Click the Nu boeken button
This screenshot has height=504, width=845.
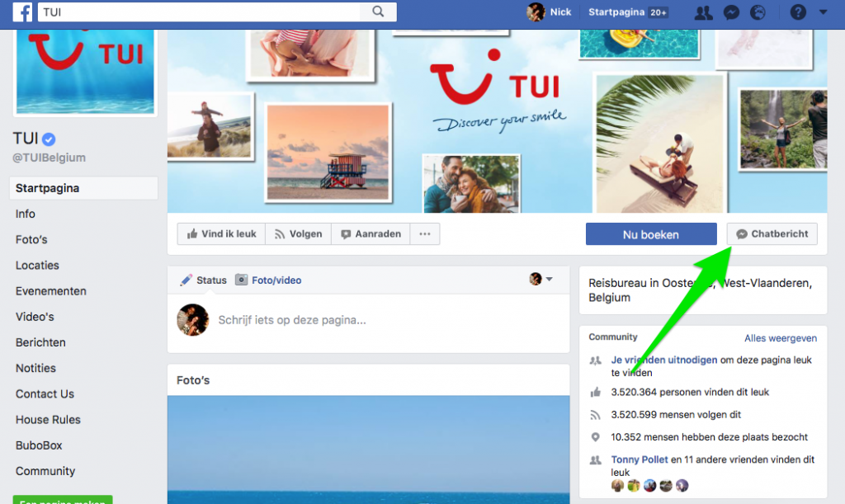pos(651,234)
